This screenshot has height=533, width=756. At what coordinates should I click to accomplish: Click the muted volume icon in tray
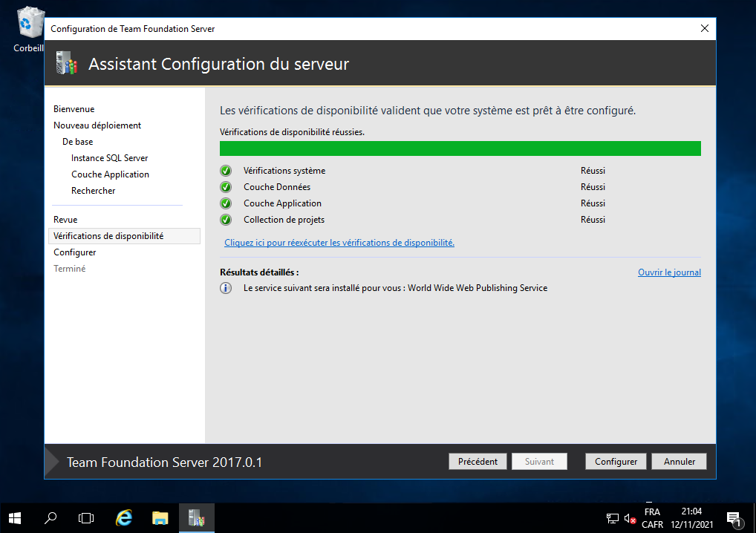(630, 518)
